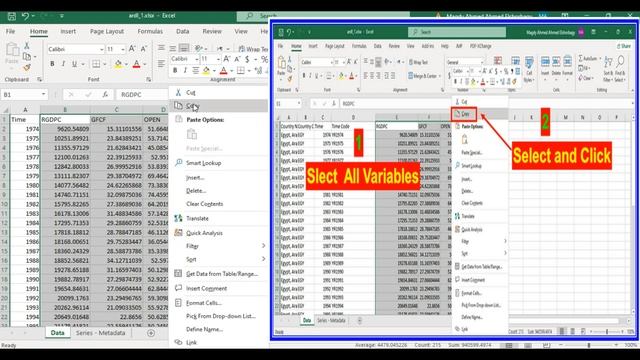Click the Undo arrow in the main Excel window

[25, 16]
